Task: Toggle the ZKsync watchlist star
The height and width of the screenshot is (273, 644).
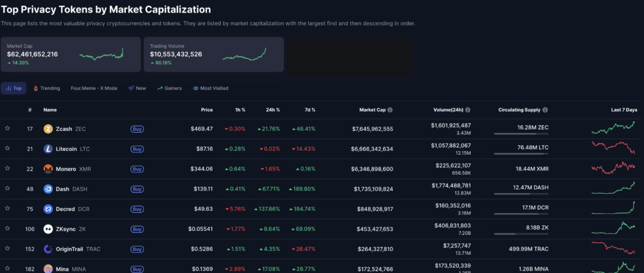Action: tap(8, 229)
